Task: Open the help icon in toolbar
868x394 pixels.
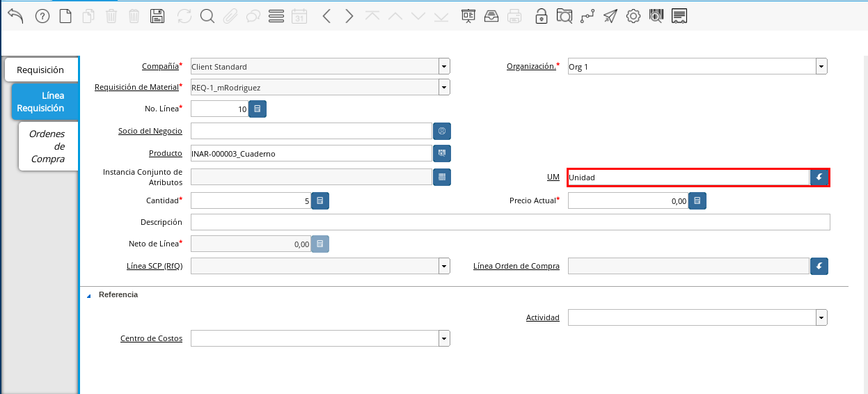Action: (x=42, y=17)
